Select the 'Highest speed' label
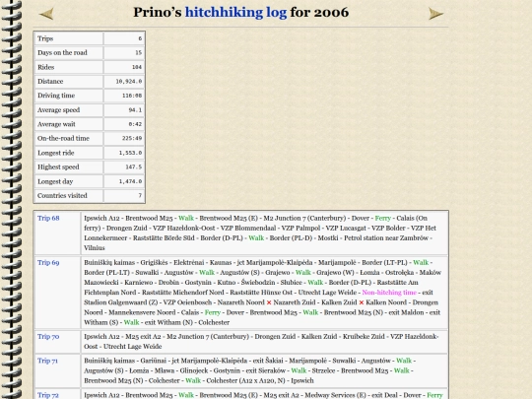This screenshot has width=532, height=399. pos(58,167)
